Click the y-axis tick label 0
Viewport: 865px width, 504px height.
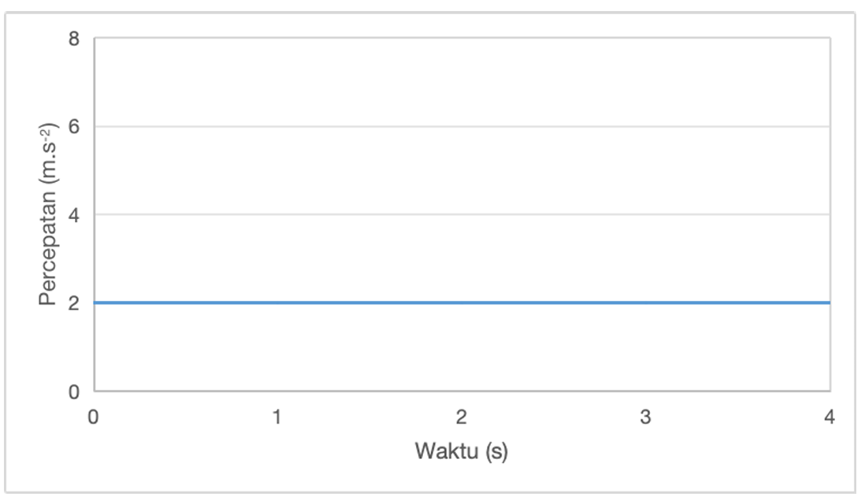pos(74,391)
